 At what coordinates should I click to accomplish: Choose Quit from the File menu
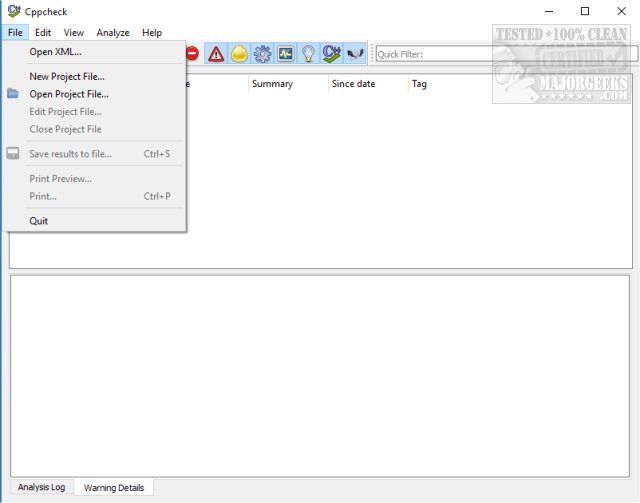click(x=95, y=221)
